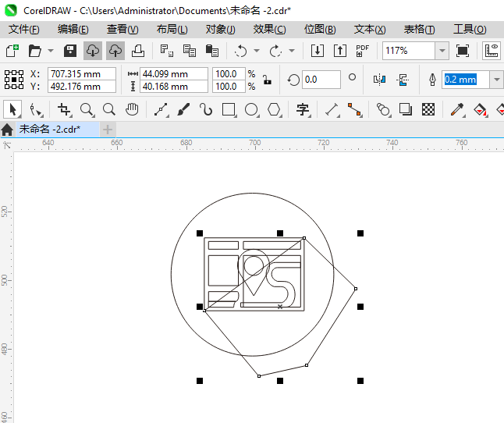This screenshot has height=423, width=504.
Task: Click the Export to PDF icon
Action: click(x=362, y=51)
